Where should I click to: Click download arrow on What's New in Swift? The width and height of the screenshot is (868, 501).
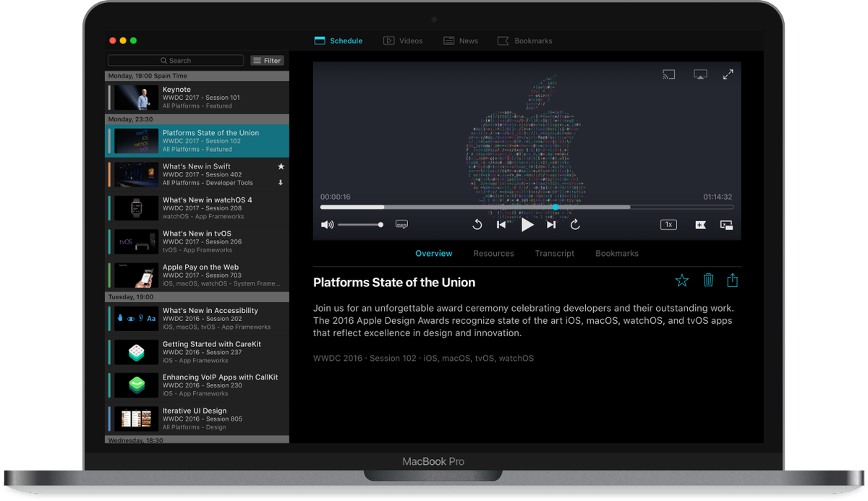[281, 183]
